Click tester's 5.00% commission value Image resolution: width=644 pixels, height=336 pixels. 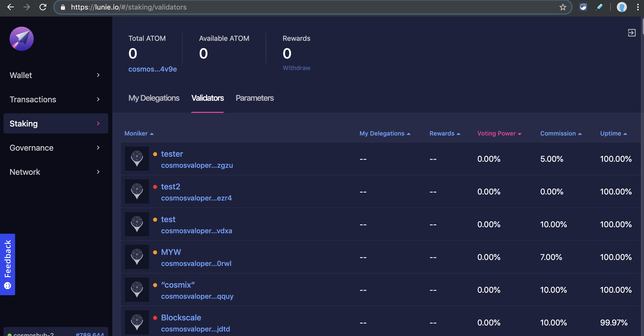pos(552,159)
